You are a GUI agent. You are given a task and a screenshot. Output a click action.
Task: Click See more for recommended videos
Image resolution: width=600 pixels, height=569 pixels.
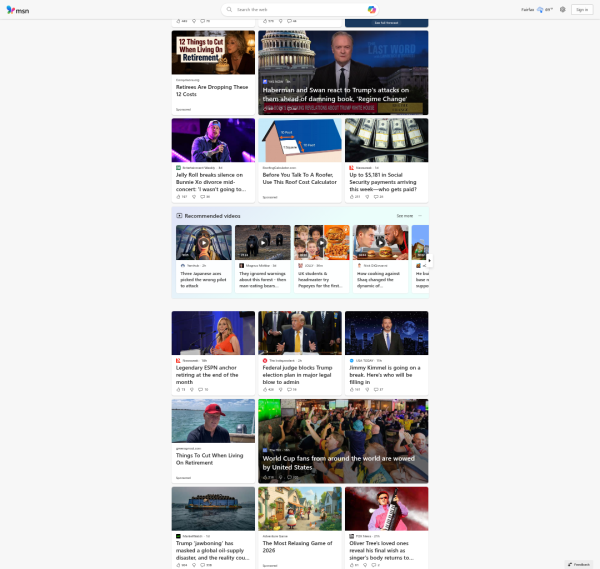point(404,216)
